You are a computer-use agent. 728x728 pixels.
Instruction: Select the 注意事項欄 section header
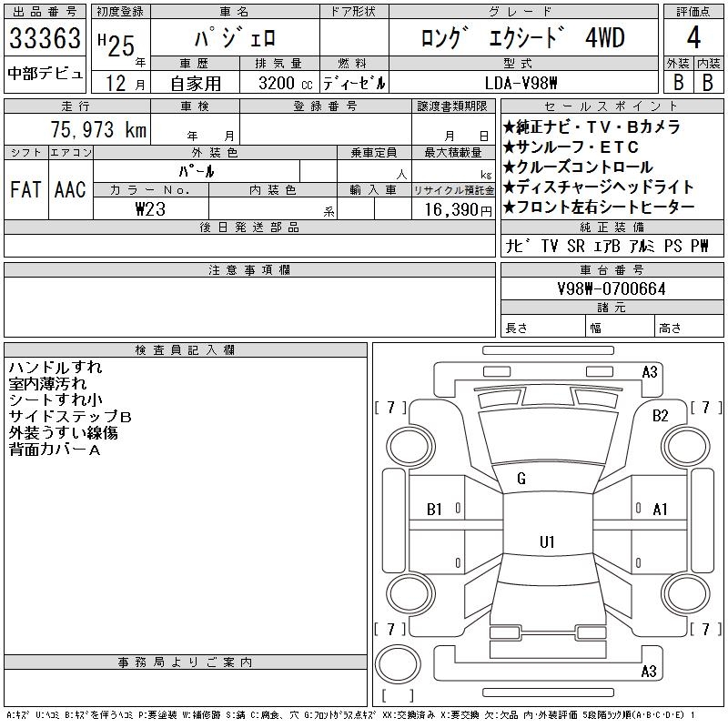(249, 269)
